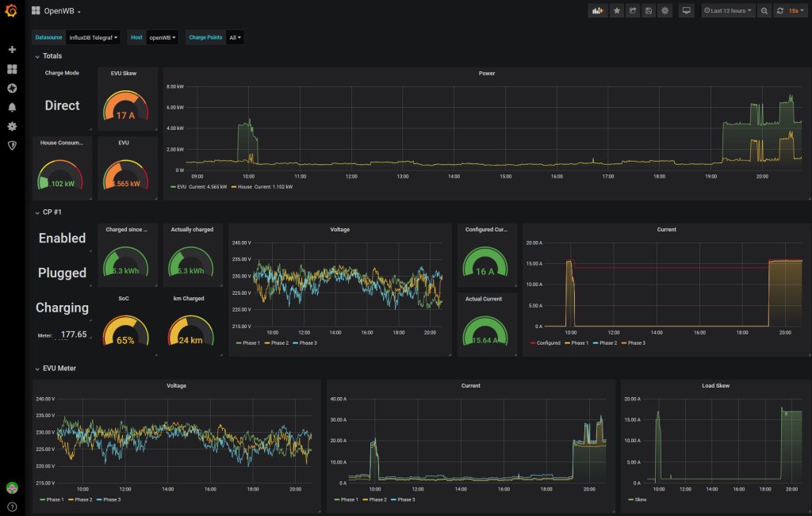The height and width of the screenshot is (516, 812).
Task: Collapse the EVU Meter row
Action: [x=56, y=369]
